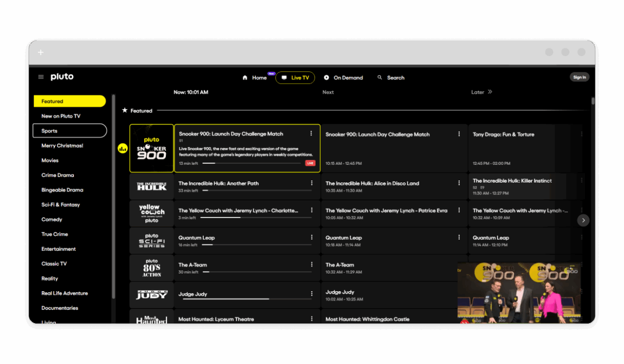The width and height of the screenshot is (624, 364).
Task: Open the hamburger menu next to Pluto logo
Action: (41, 77)
